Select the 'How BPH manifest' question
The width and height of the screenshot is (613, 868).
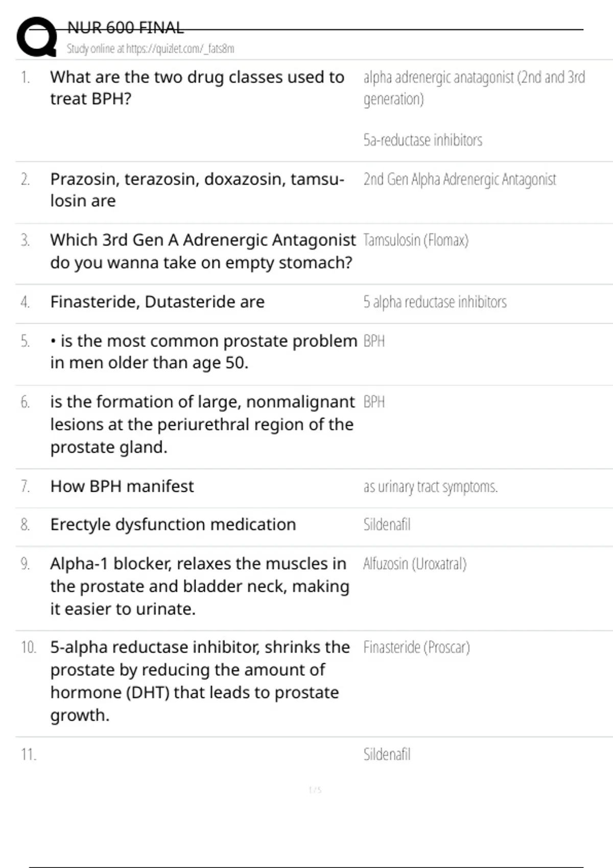pos(122,486)
